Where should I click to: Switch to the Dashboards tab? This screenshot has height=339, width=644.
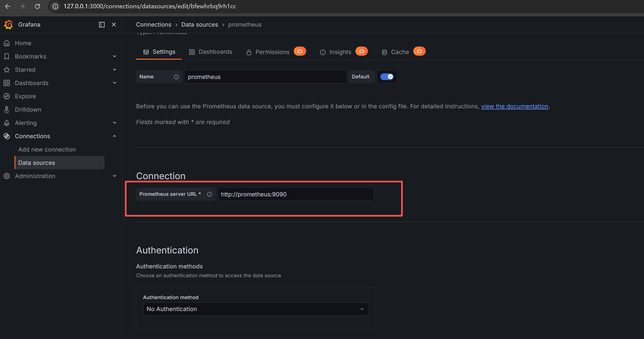click(211, 52)
